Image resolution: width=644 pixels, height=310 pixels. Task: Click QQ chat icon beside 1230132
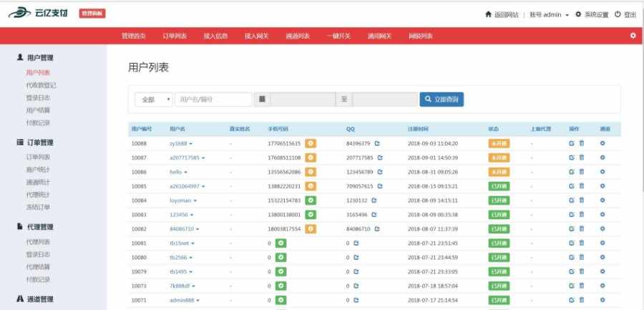(374, 200)
